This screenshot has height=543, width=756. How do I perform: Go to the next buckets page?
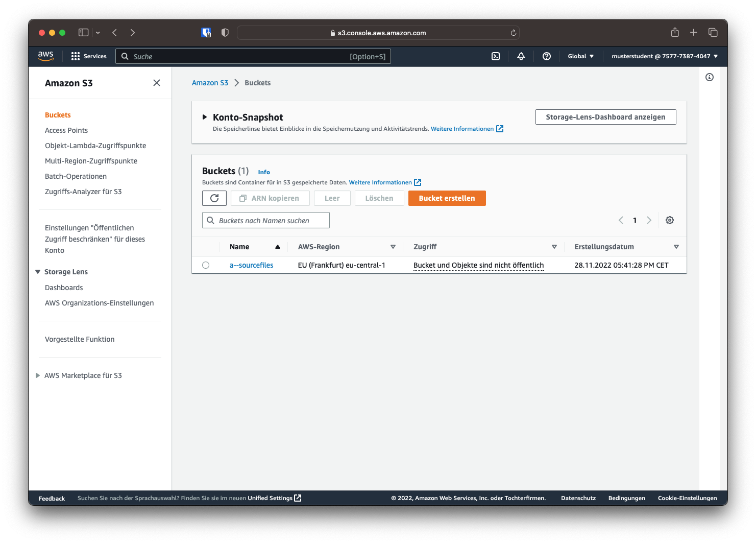tap(649, 220)
